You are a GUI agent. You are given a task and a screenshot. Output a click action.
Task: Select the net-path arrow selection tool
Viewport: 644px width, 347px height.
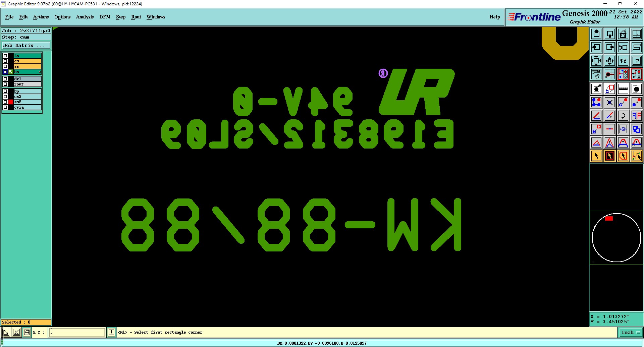click(637, 156)
